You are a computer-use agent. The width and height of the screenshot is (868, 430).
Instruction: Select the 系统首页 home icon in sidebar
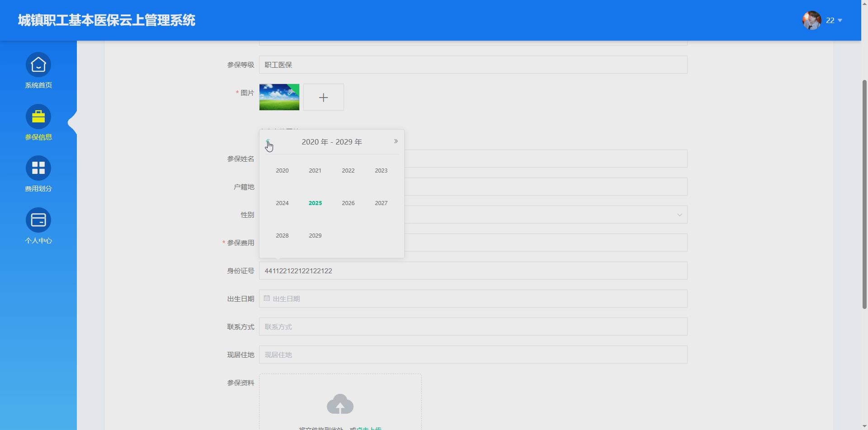[38, 65]
